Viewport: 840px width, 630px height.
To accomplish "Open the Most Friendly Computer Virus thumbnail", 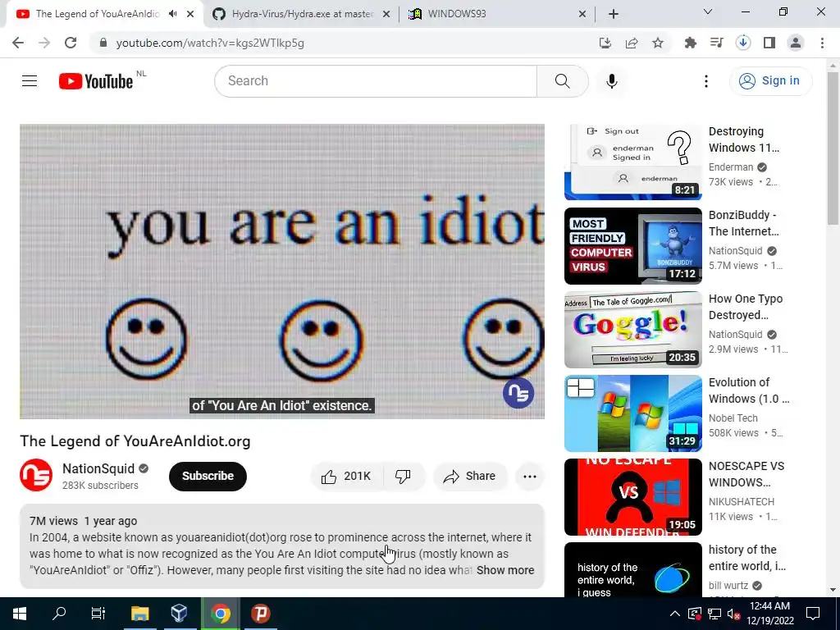I will click(632, 246).
